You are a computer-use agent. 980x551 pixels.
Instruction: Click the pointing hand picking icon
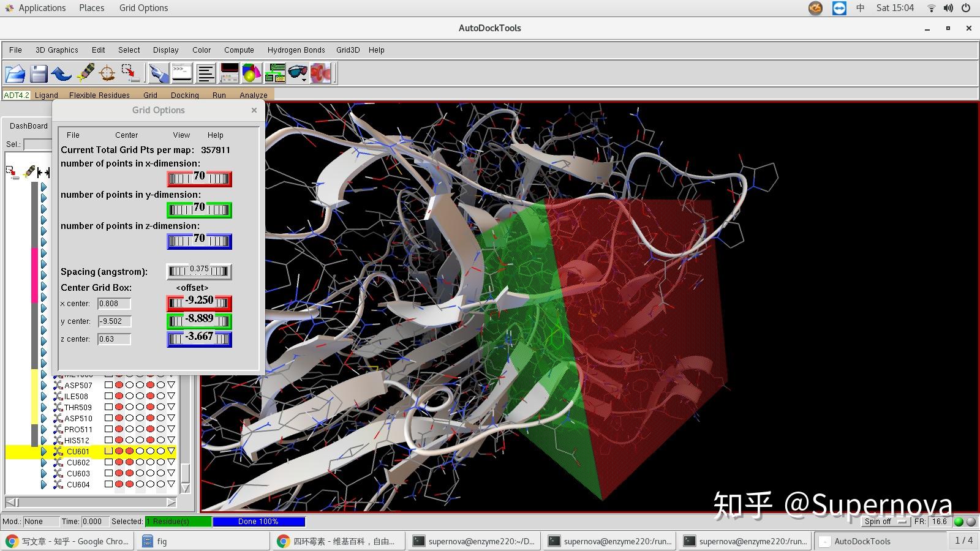159,73
